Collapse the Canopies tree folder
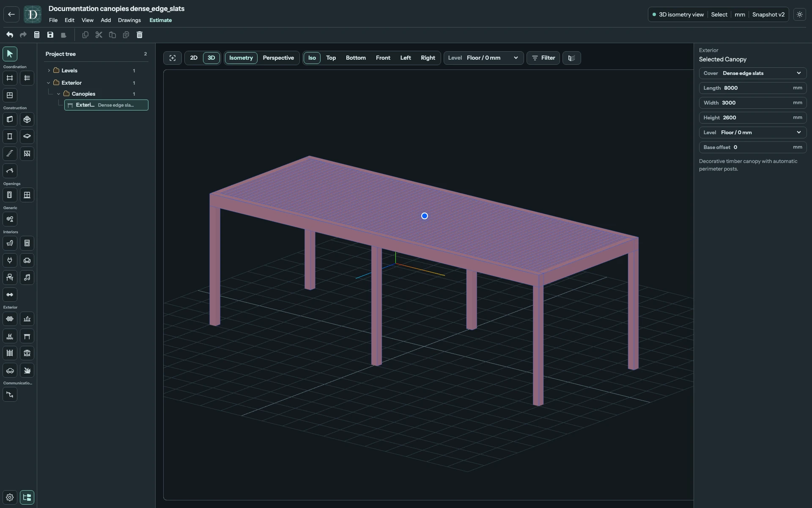The image size is (812, 508). point(59,94)
